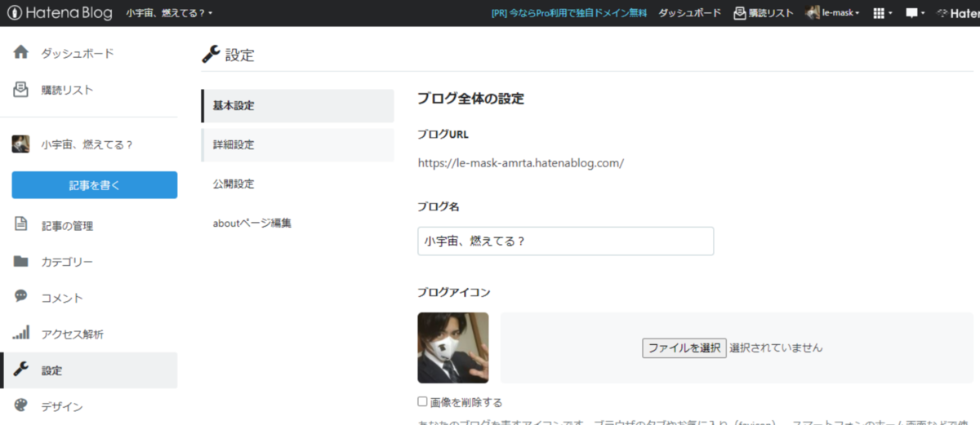980x425 pixels.
Task: Open the sidebar blog 小宇宙、燃えてる？
Action: point(87,144)
